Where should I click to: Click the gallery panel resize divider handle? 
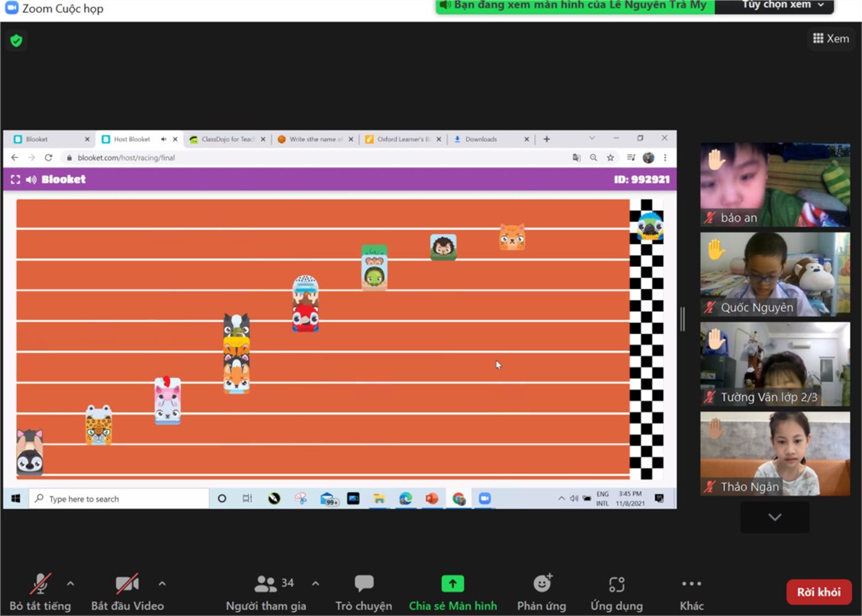[x=682, y=319]
